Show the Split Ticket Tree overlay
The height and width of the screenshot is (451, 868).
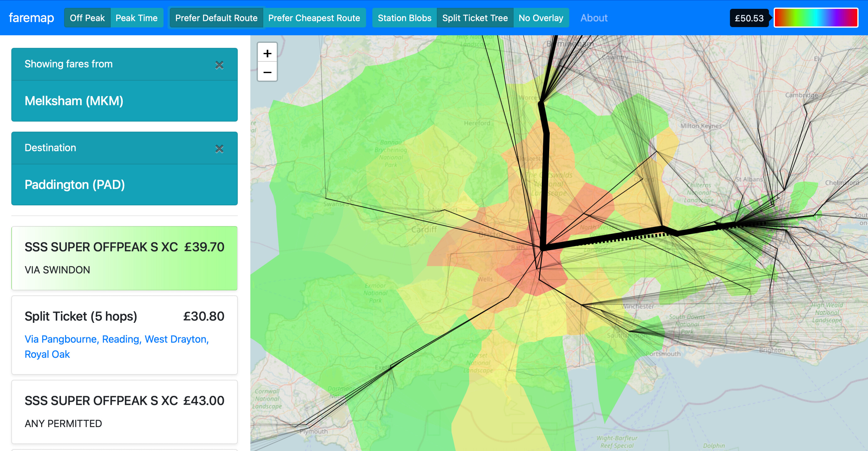(x=475, y=18)
